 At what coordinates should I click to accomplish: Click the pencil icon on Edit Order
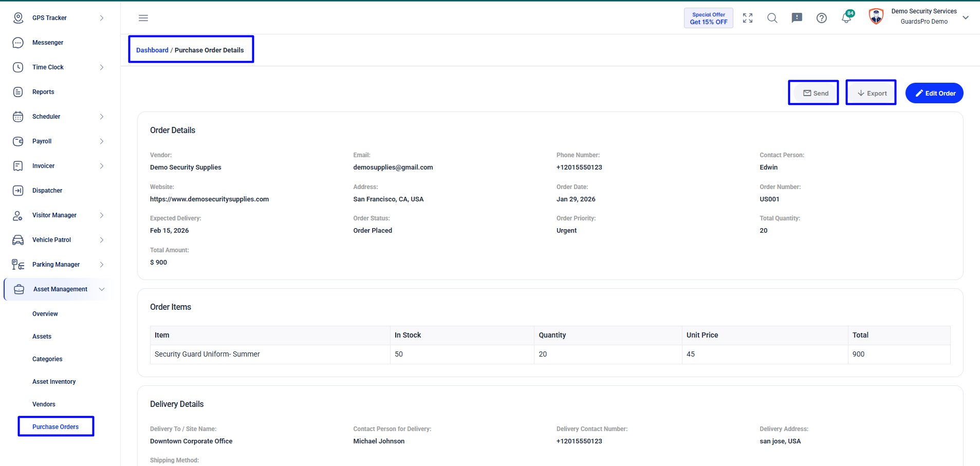point(919,93)
